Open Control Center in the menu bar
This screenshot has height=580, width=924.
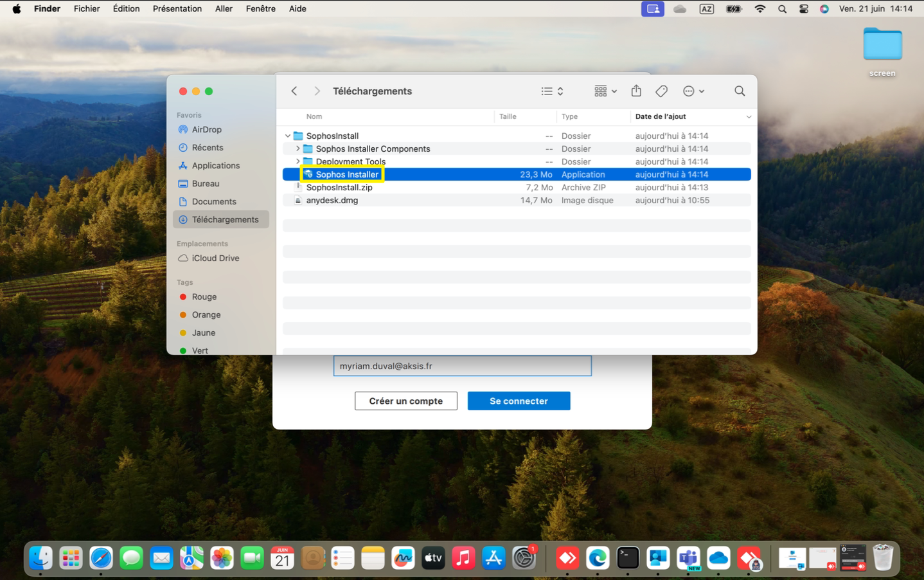tap(804, 9)
